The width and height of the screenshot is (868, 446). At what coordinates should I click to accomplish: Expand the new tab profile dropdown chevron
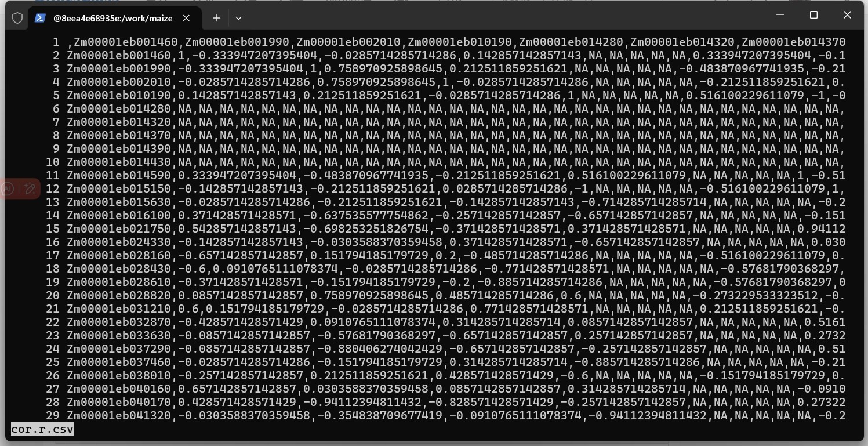click(238, 18)
